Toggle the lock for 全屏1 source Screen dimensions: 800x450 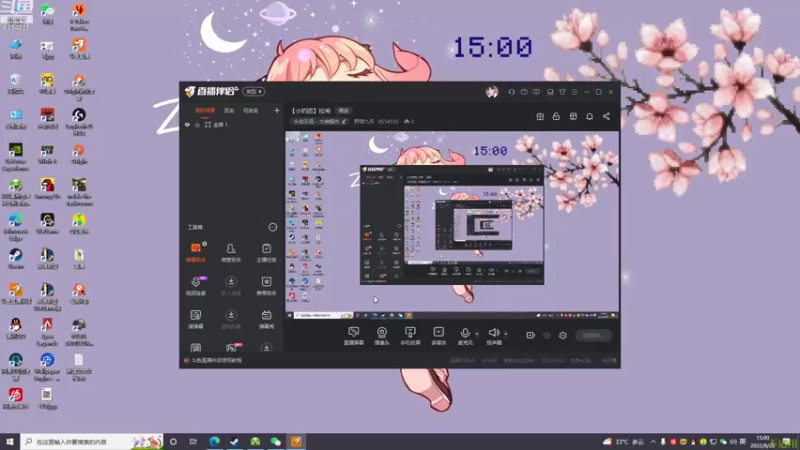pyautogui.click(x=197, y=124)
